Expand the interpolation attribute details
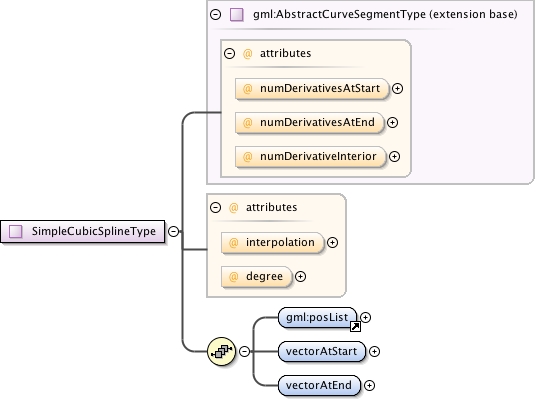536x401 pixels. click(x=332, y=243)
